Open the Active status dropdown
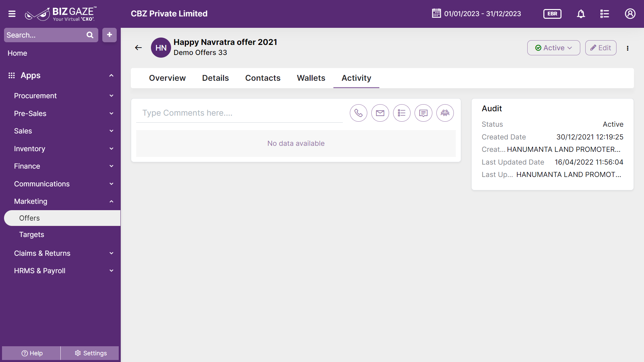The image size is (644, 362). (554, 48)
